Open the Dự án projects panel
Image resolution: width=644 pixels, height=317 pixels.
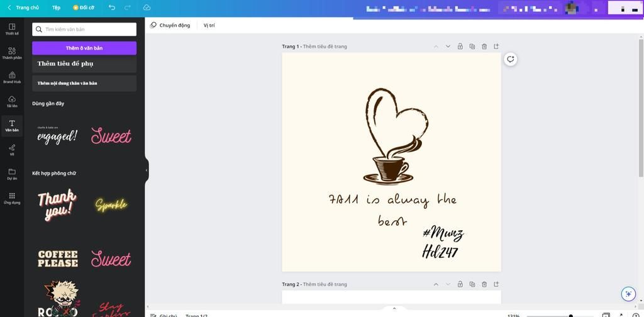(x=12, y=174)
